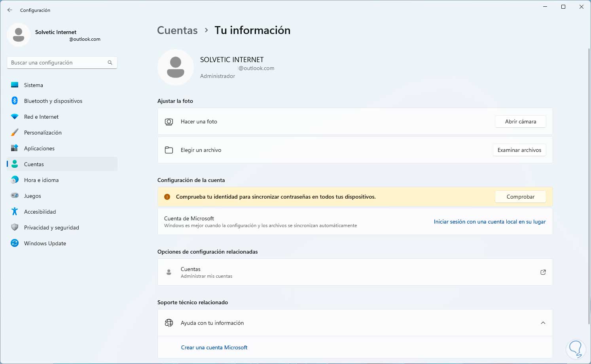Click the search magnifier icon
591x364 pixels.
[x=110, y=63]
